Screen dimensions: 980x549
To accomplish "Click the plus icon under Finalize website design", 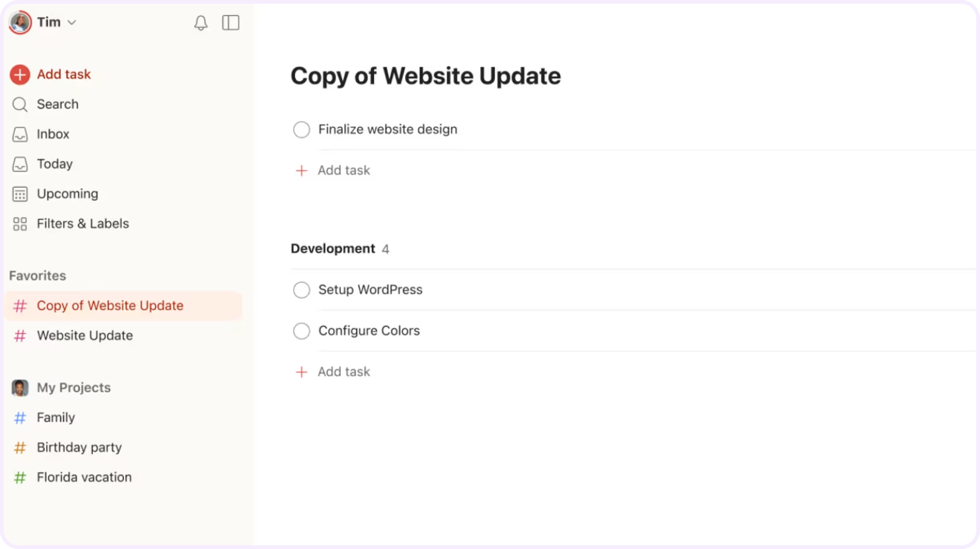I will coord(302,170).
